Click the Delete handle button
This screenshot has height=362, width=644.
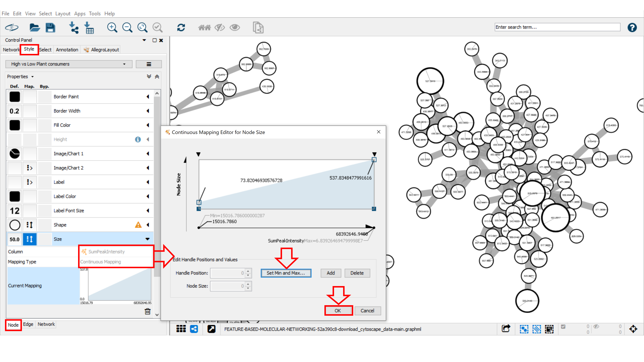357,273
